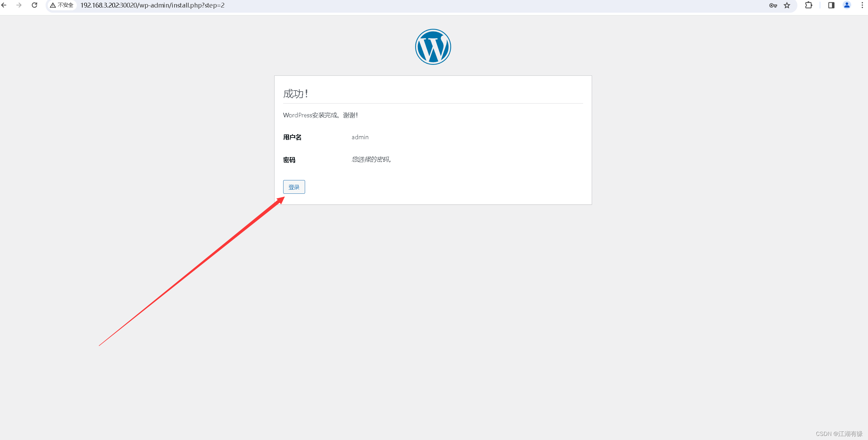The width and height of the screenshot is (868, 440).
Task: Click the 密码 label
Action: click(x=289, y=160)
